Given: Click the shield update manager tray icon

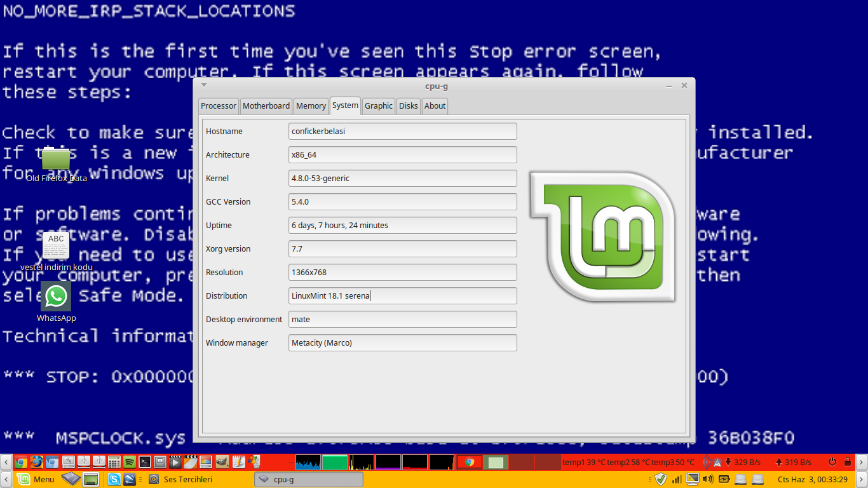Looking at the screenshot, I should [x=660, y=479].
